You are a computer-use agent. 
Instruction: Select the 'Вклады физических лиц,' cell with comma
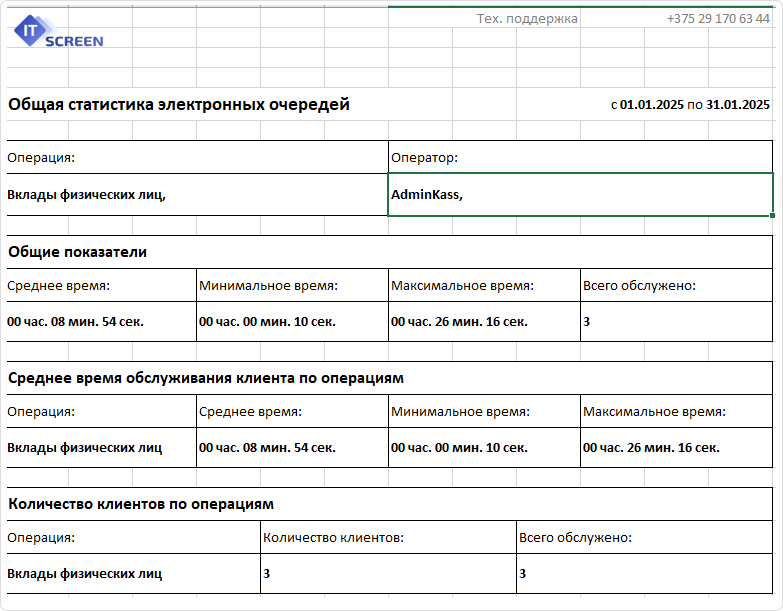86,194
